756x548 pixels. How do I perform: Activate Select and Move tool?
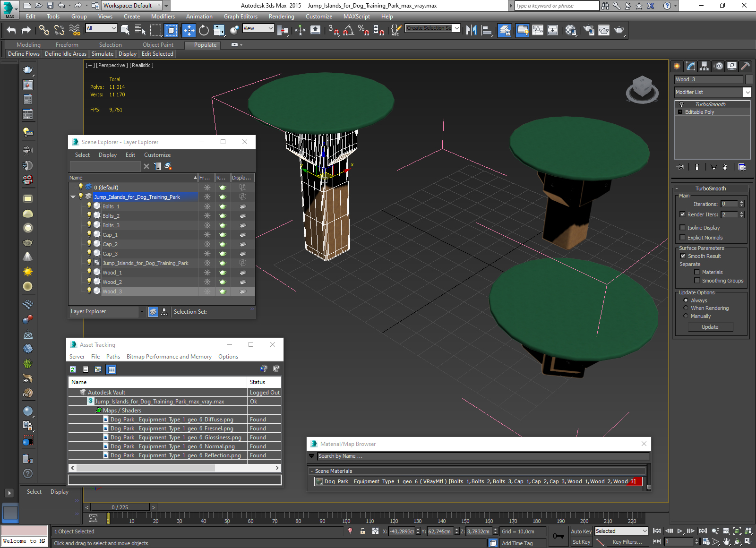coord(189,30)
